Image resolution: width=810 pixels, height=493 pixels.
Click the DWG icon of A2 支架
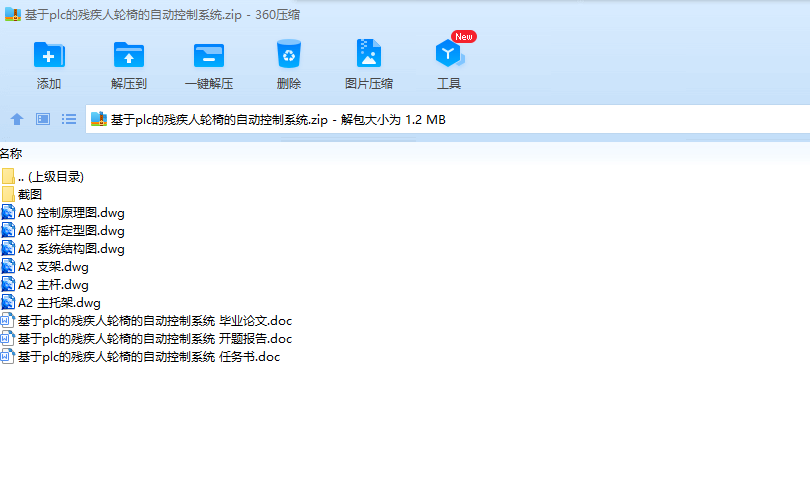[x=8, y=267]
